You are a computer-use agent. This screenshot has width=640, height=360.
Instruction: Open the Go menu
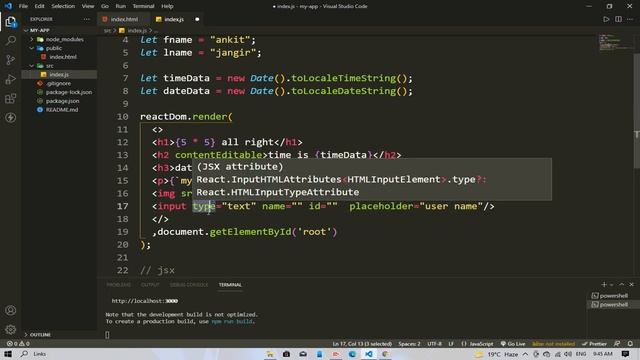tap(105, 6)
